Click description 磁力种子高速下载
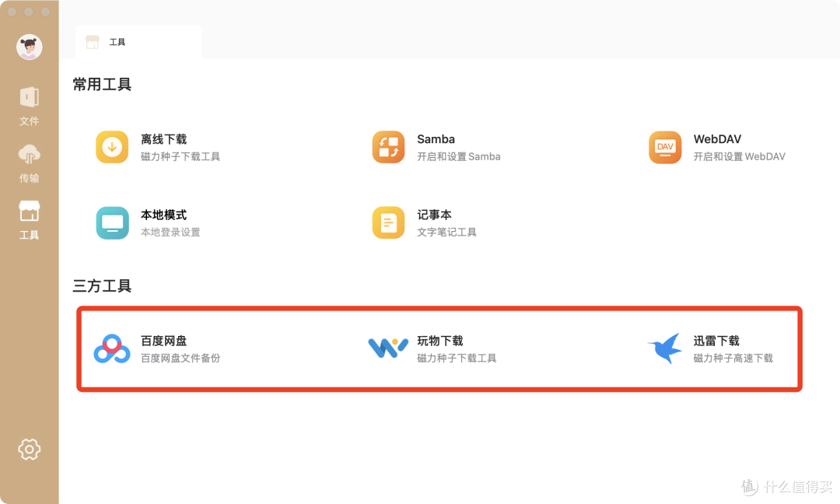 pyautogui.click(x=733, y=358)
